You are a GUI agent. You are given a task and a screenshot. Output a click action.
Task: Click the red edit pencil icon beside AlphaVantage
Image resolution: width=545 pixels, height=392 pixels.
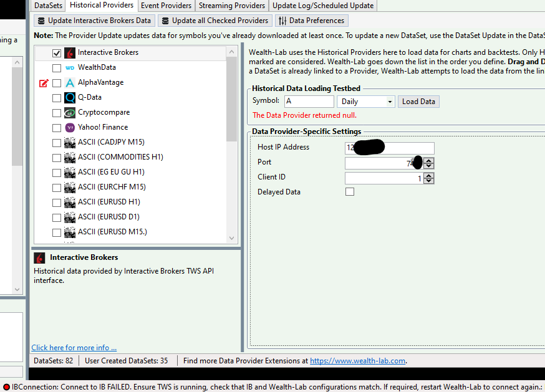coord(44,83)
